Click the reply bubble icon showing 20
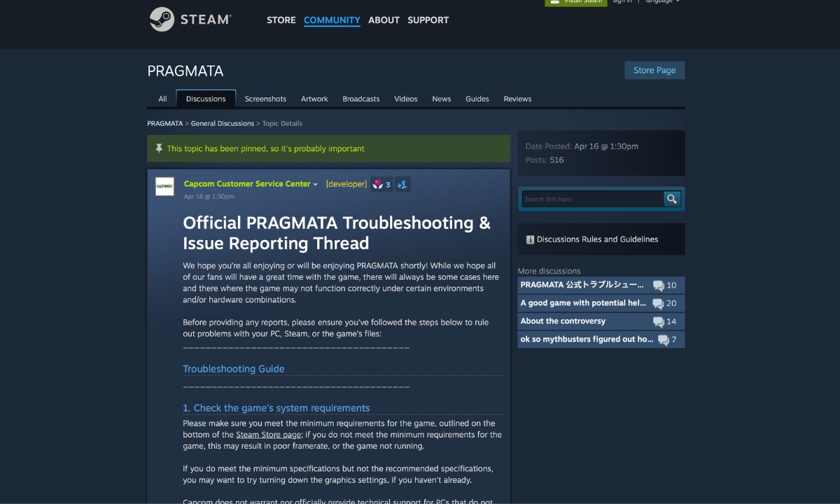This screenshot has height=504, width=840. pos(658,304)
